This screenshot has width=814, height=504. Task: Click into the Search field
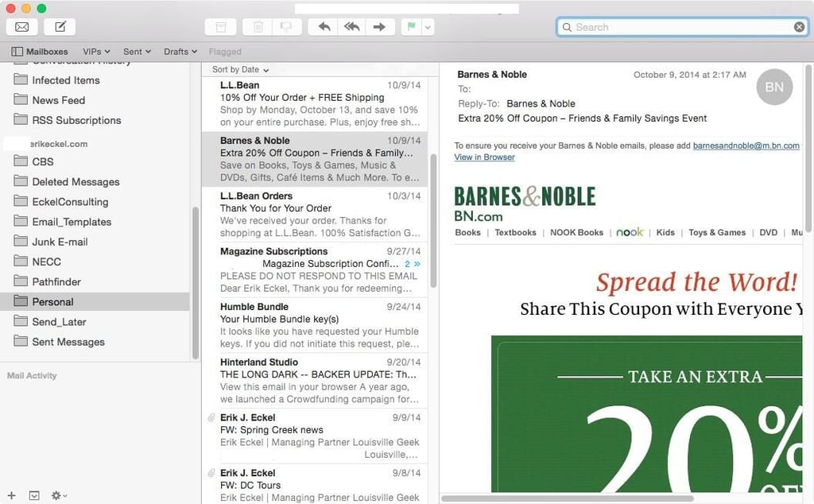coord(682,27)
